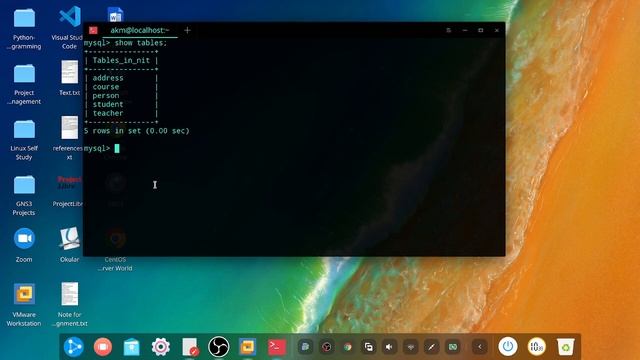Open the text editor document in dock
640x360 pixels.
pos(190,347)
